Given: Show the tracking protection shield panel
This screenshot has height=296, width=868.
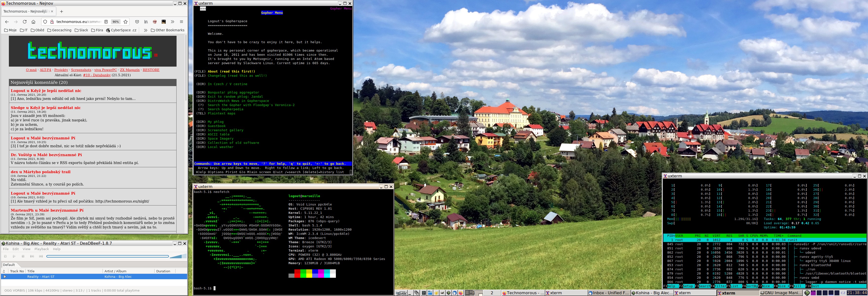Looking at the screenshot, I should (x=45, y=21).
